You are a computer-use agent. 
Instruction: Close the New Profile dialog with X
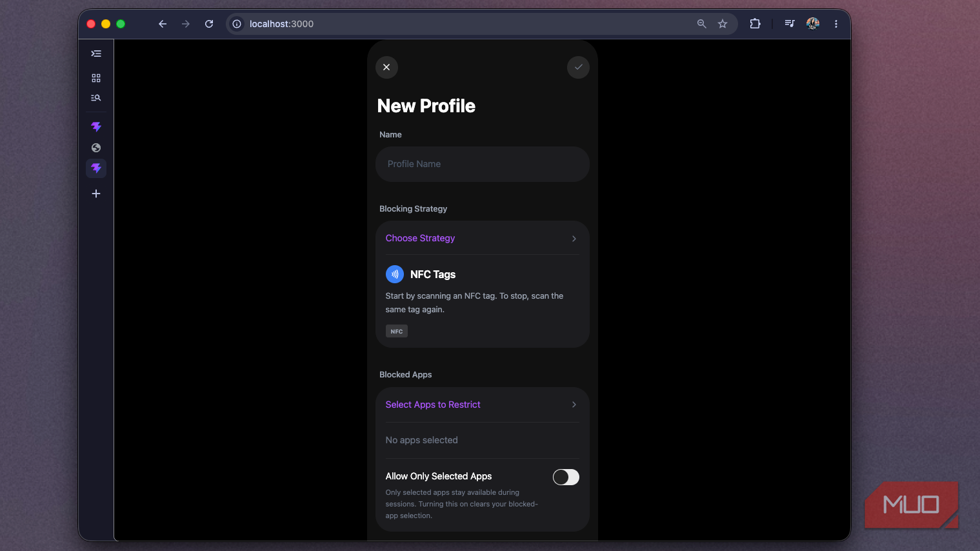(386, 67)
